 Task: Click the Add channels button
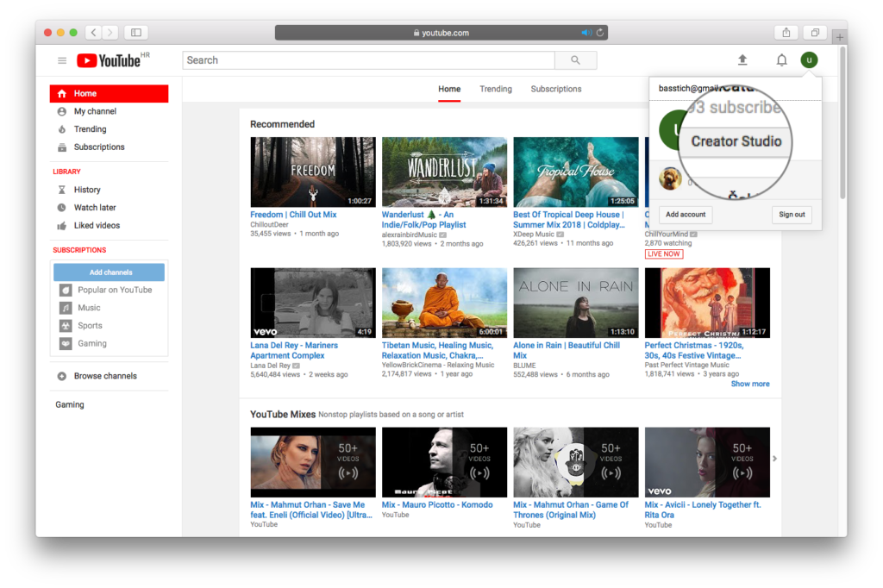109,272
